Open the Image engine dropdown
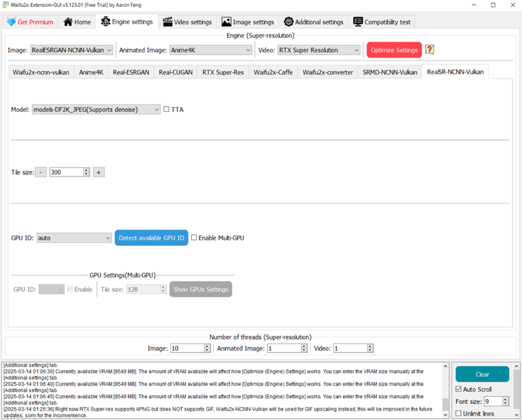The height and width of the screenshot is (420, 522). [x=71, y=50]
